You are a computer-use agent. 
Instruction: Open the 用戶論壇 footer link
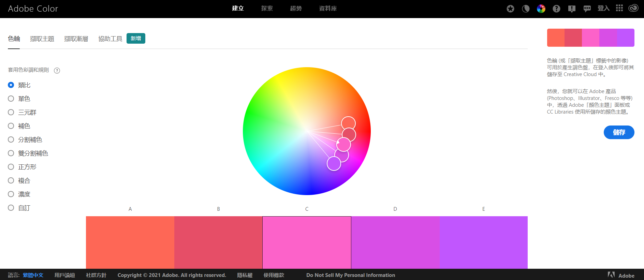click(x=65, y=275)
